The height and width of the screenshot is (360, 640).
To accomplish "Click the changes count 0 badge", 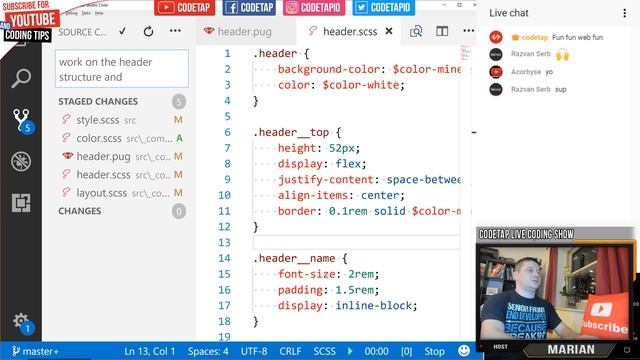I will pos(179,211).
